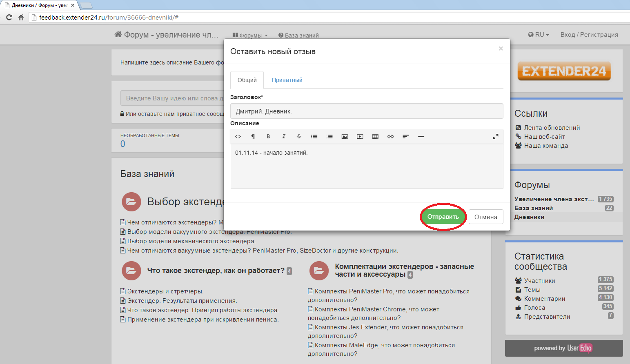Open the RU language dropdown
630x364 pixels.
(x=539, y=35)
